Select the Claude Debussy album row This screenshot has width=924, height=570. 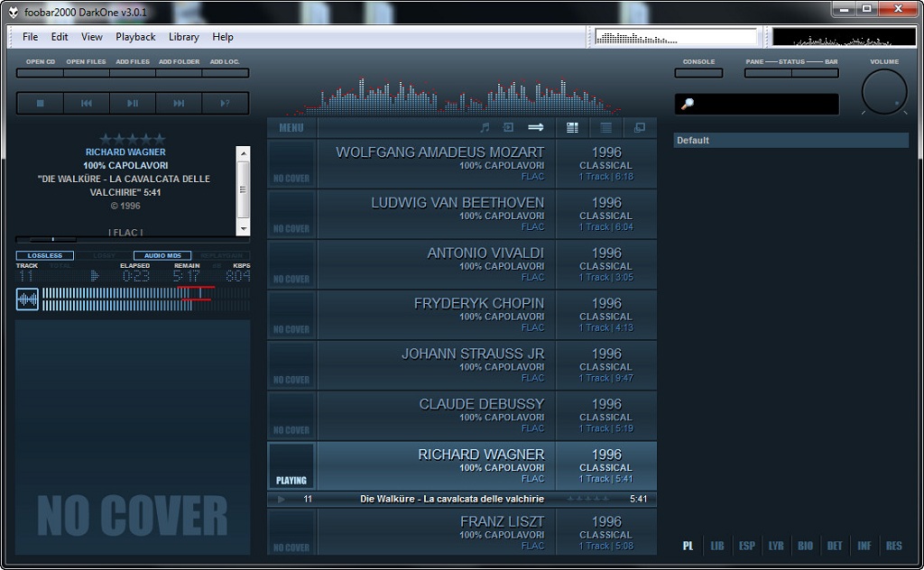click(x=462, y=416)
